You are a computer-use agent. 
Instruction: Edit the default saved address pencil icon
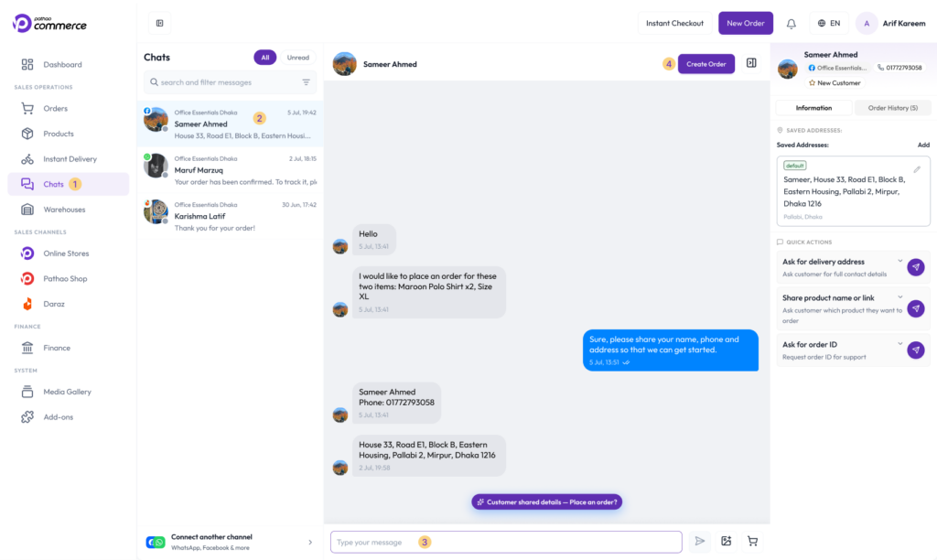[917, 169]
